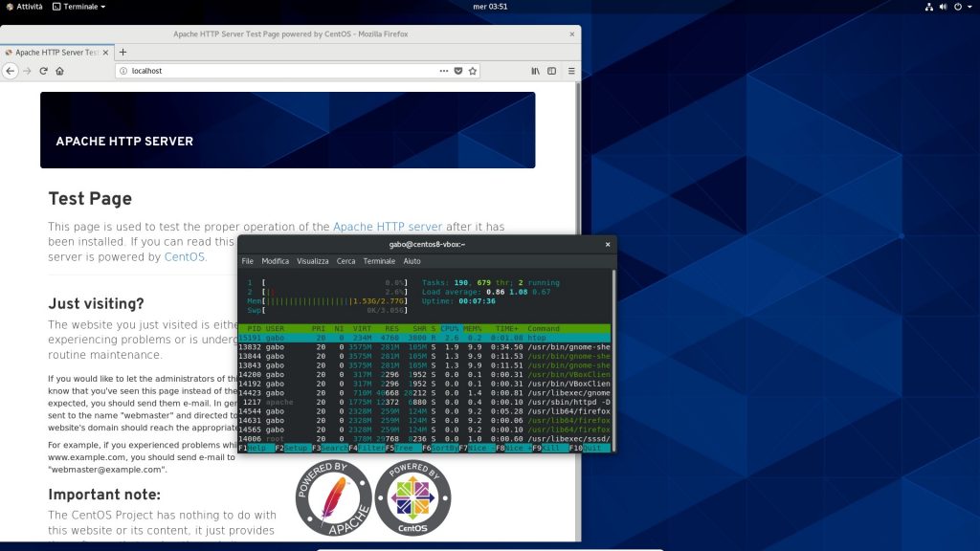Open the Firefox Library
The width and height of the screenshot is (980, 551).
click(536, 71)
